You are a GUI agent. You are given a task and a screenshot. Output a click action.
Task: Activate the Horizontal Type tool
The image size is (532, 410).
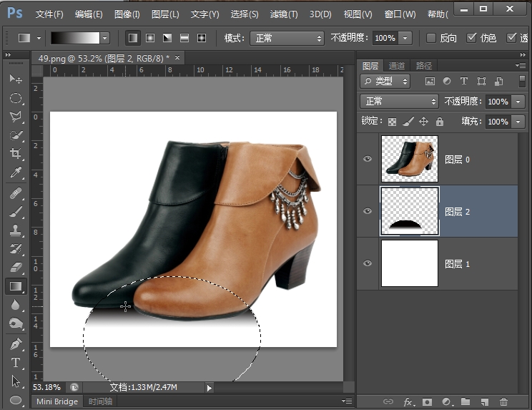15,363
